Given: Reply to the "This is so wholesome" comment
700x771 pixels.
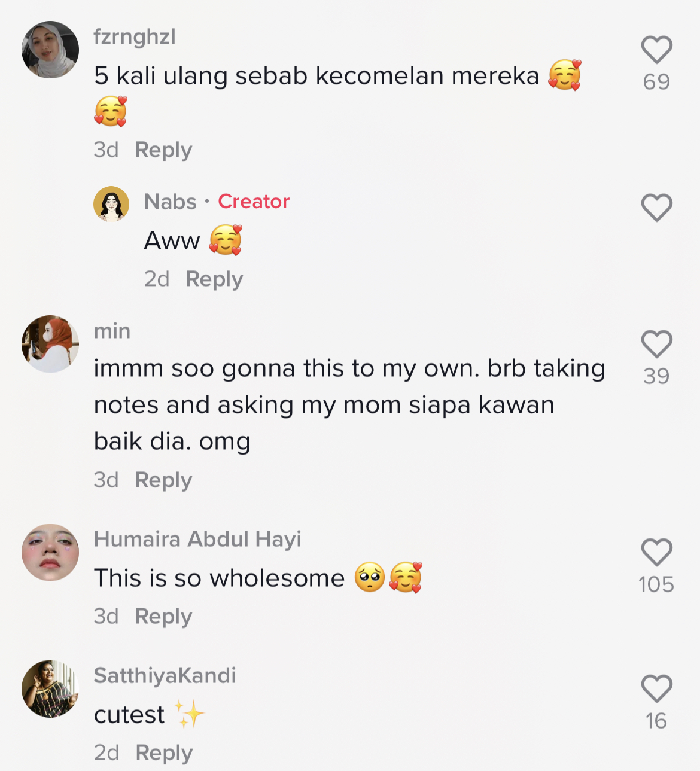Looking at the screenshot, I should coord(163,616).
